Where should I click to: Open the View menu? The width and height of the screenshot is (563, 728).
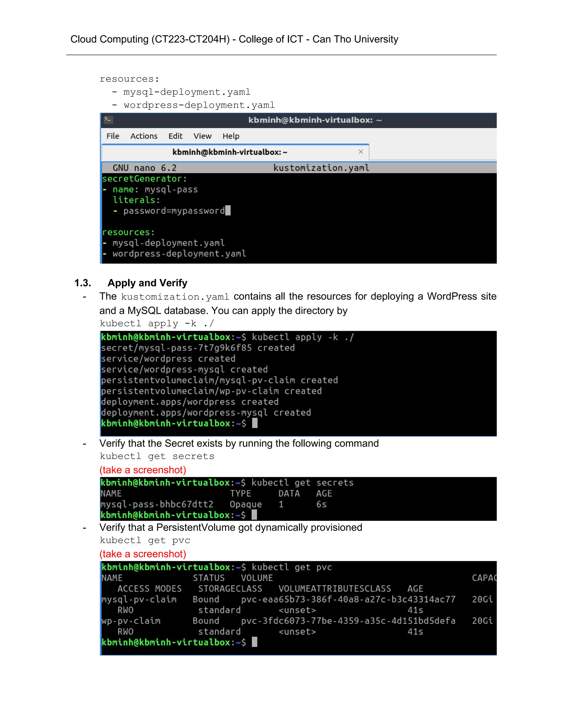202,136
